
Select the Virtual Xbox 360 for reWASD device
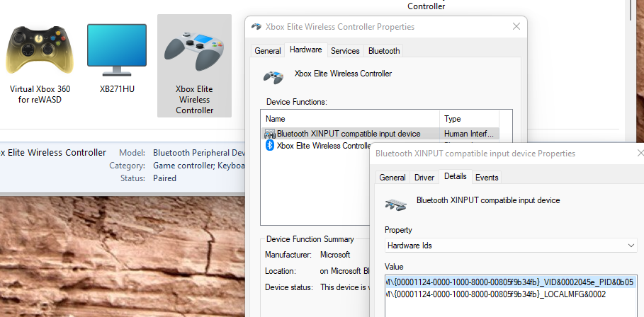(40, 64)
